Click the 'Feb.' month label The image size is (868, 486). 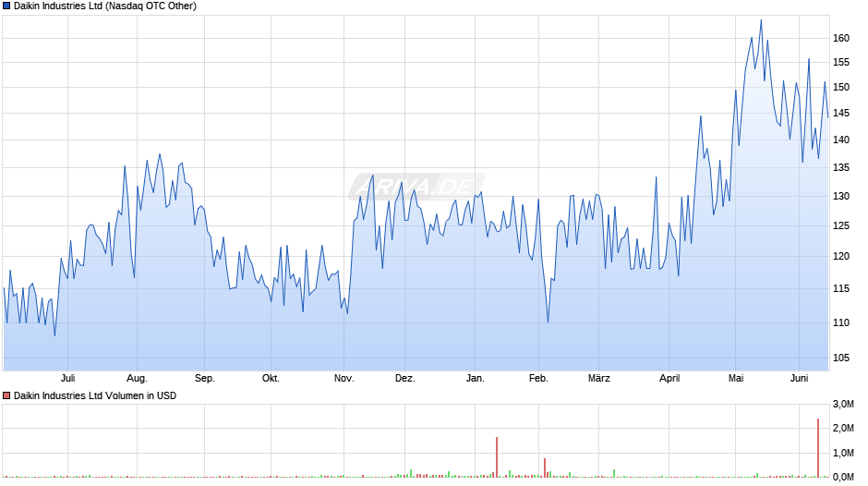click(538, 379)
